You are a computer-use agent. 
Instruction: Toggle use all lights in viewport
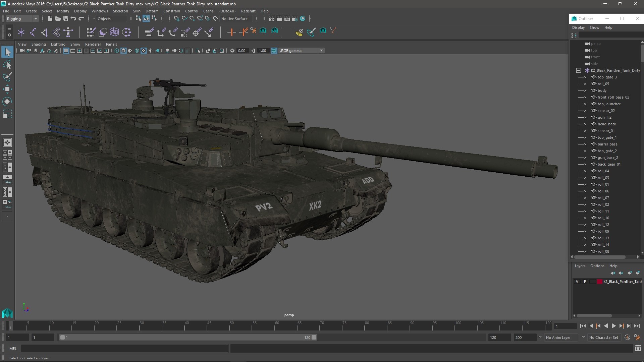click(x=150, y=51)
